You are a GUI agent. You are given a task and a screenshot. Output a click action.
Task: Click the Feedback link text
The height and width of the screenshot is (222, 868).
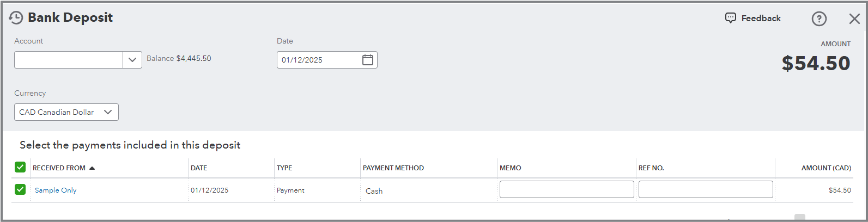[761, 18]
